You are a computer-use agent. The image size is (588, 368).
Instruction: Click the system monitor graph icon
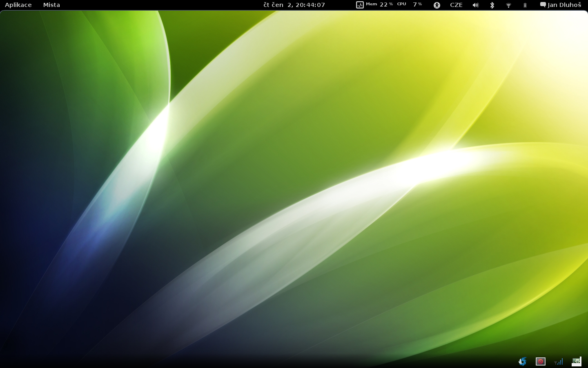[x=360, y=5]
